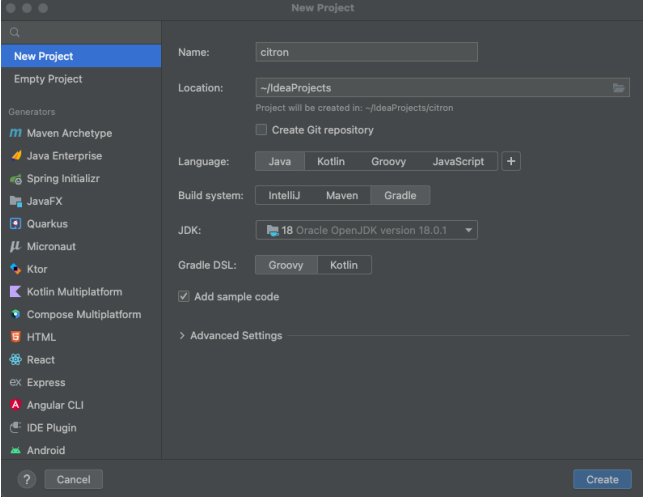Uncheck Add sample code checkbox

183,296
